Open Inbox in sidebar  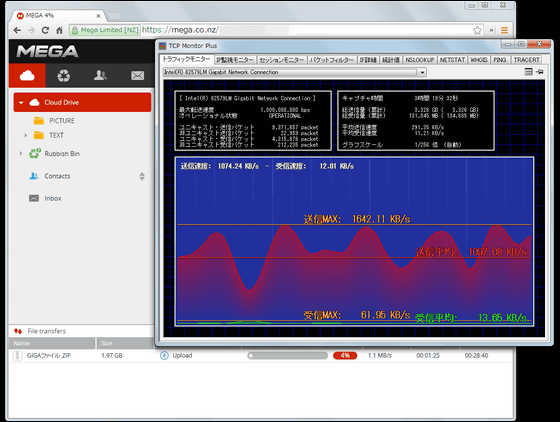tap(52, 198)
